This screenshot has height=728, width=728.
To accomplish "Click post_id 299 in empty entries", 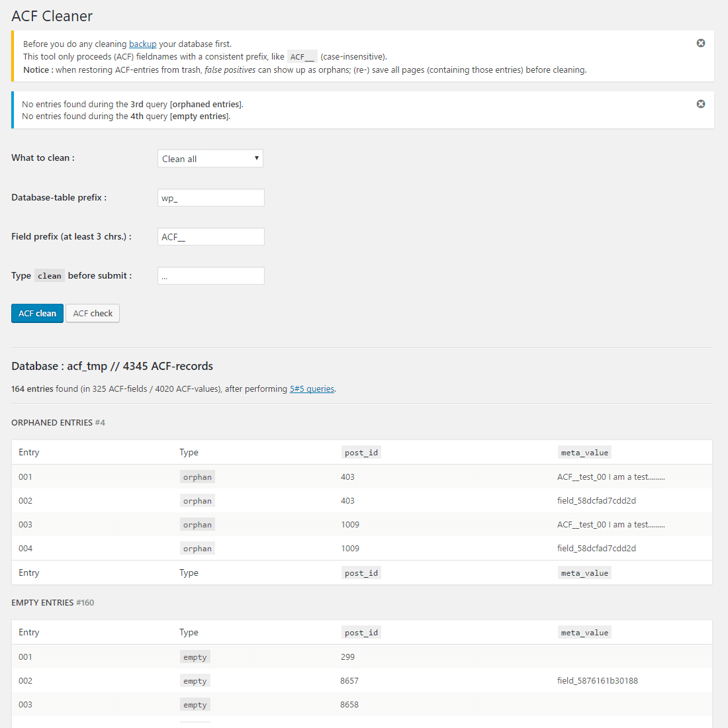I will coord(347,657).
